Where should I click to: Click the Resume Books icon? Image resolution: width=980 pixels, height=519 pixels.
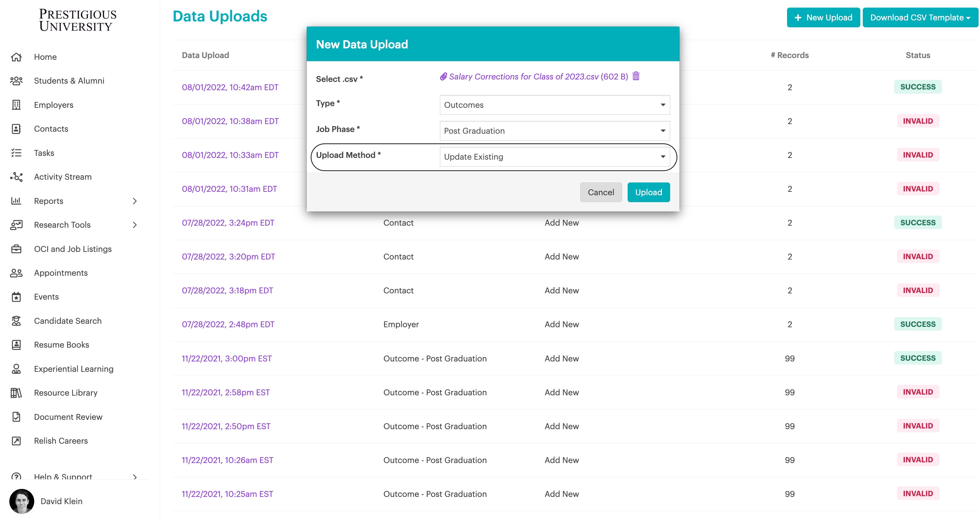tap(16, 345)
